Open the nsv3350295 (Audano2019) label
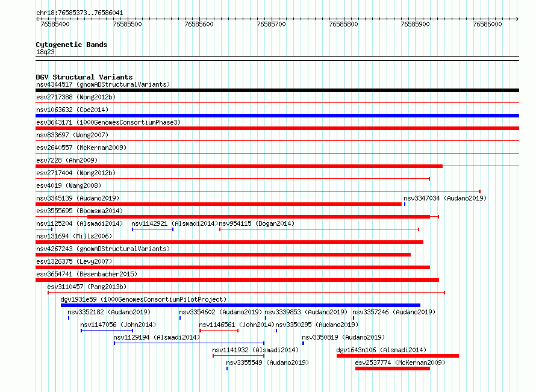 point(317,325)
